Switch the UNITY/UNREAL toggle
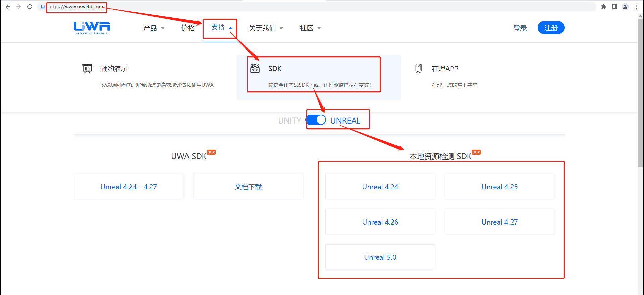The width and height of the screenshot is (644, 295). click(x=316, y=120)
